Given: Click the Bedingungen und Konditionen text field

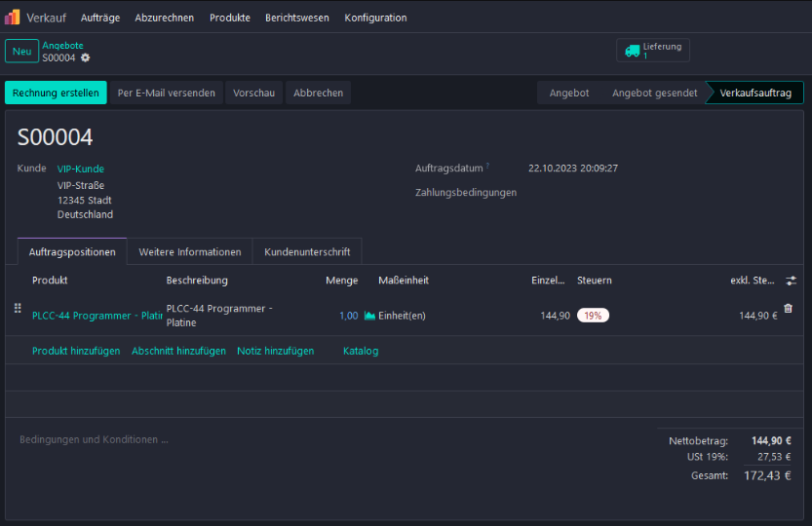Looking at the screenshot, I should [x=94, y=439].
